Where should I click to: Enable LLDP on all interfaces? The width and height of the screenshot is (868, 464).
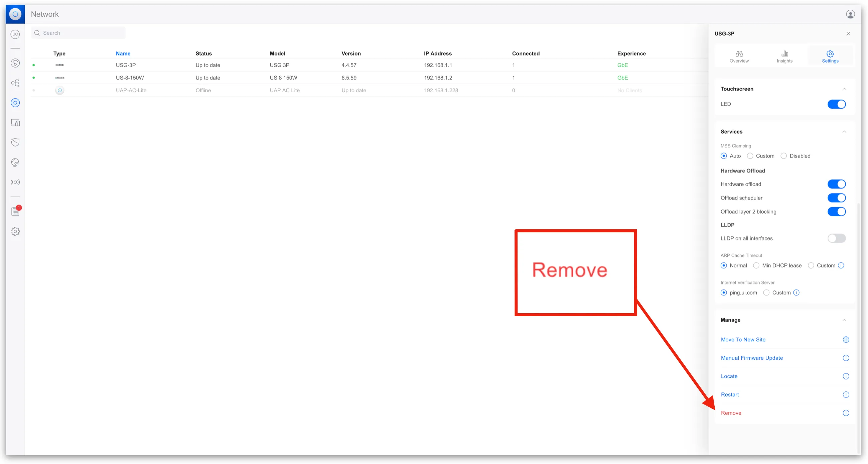click(x=836, y=238)
